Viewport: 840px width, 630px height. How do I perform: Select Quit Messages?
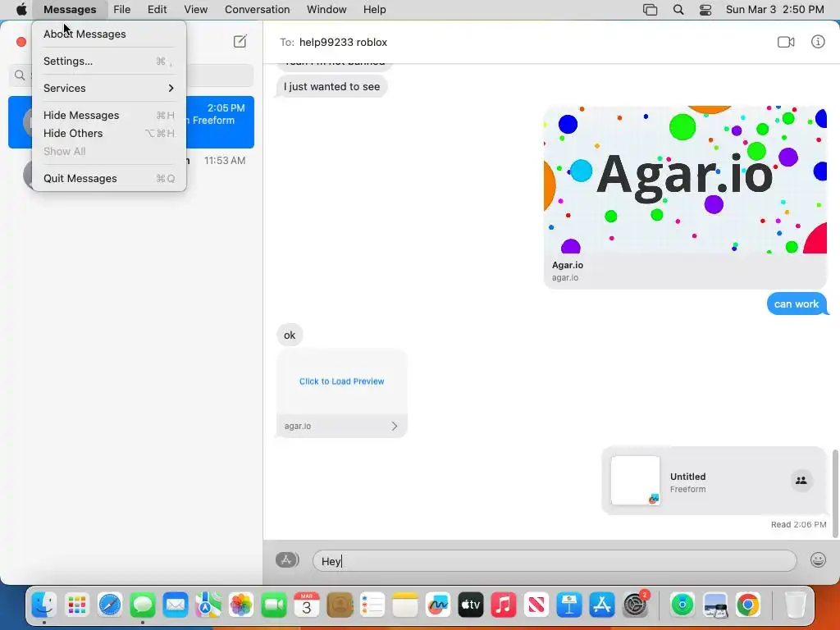pyautogui.click(x=109, y=178)
